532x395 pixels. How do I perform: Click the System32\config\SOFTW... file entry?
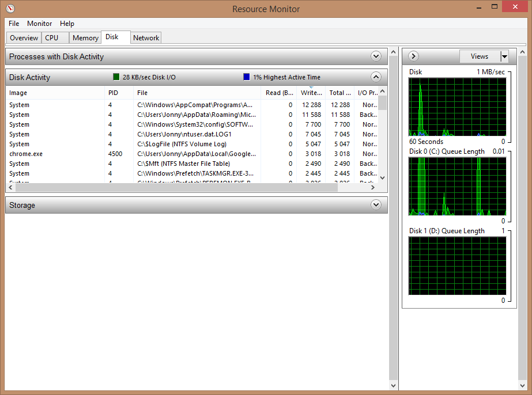coord(195,124)
